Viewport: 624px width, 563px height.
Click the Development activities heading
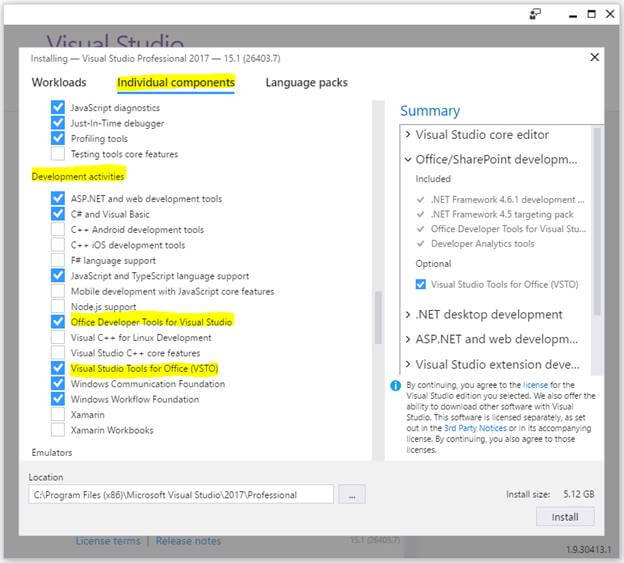click(x=78, y=176)
